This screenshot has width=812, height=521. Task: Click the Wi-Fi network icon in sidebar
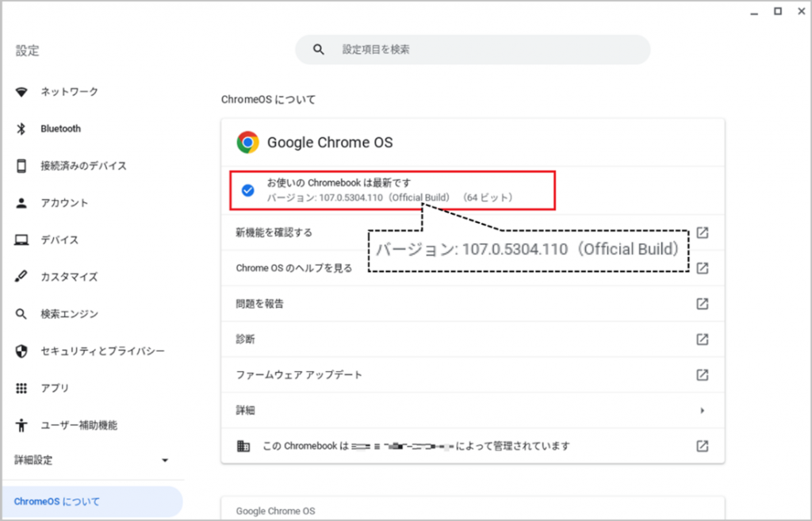coord(22,92)
